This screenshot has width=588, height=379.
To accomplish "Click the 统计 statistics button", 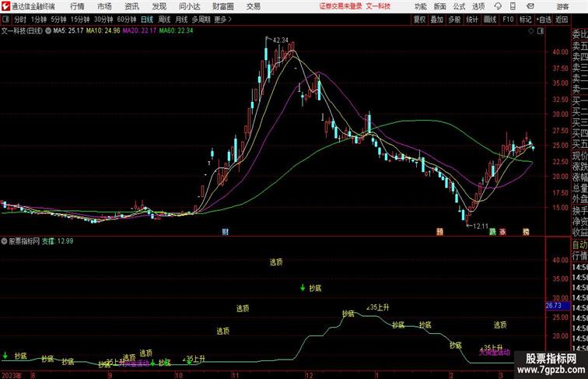I will point(472,19).
